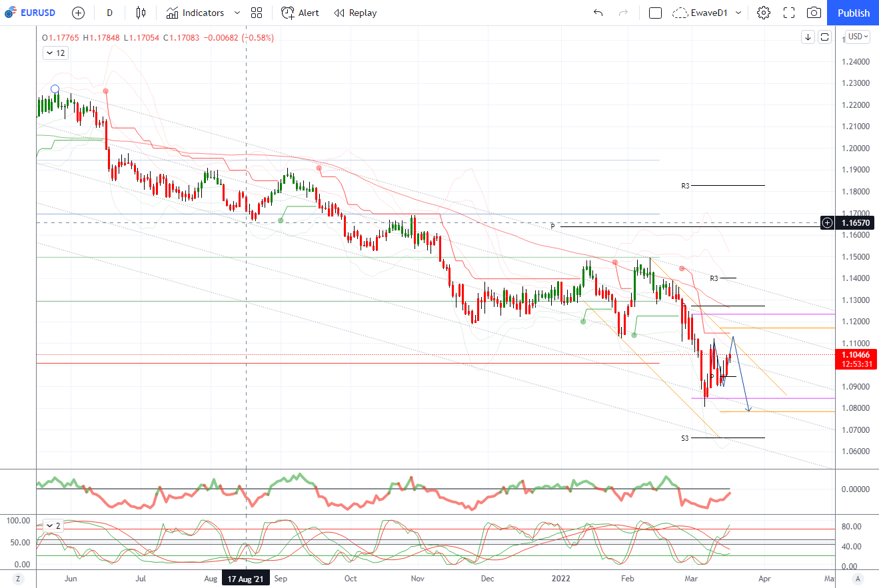879x588 pixels.
Task: Select the 17 Aug '21 date label
Action: 246,579
